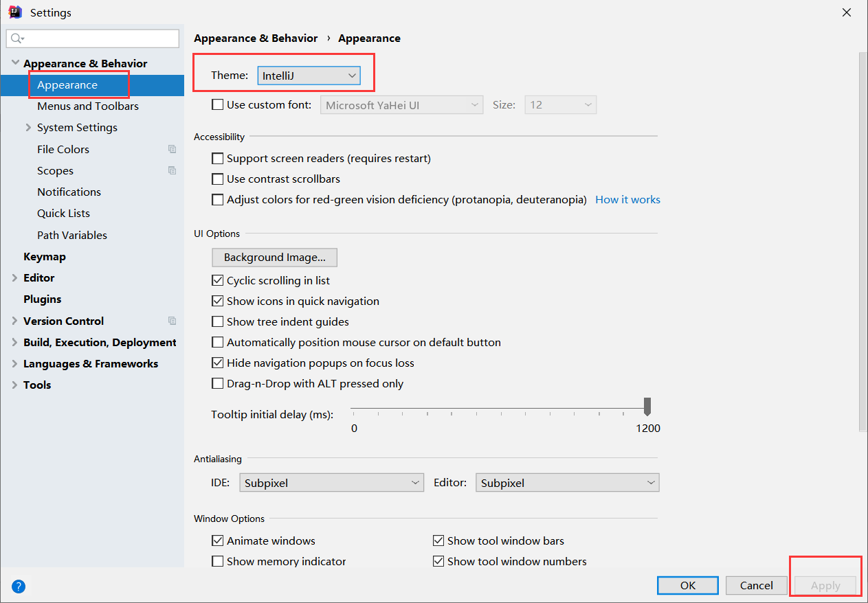The width and height of the screenshot is (868, 603).
Task: Click the Cancel button
Action: pos(757,586)
